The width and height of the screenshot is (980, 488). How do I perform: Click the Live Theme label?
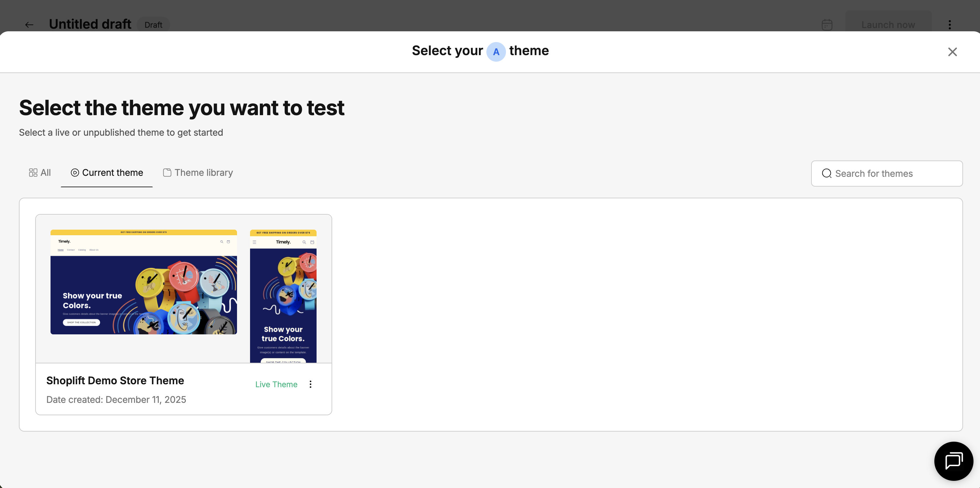276,385
